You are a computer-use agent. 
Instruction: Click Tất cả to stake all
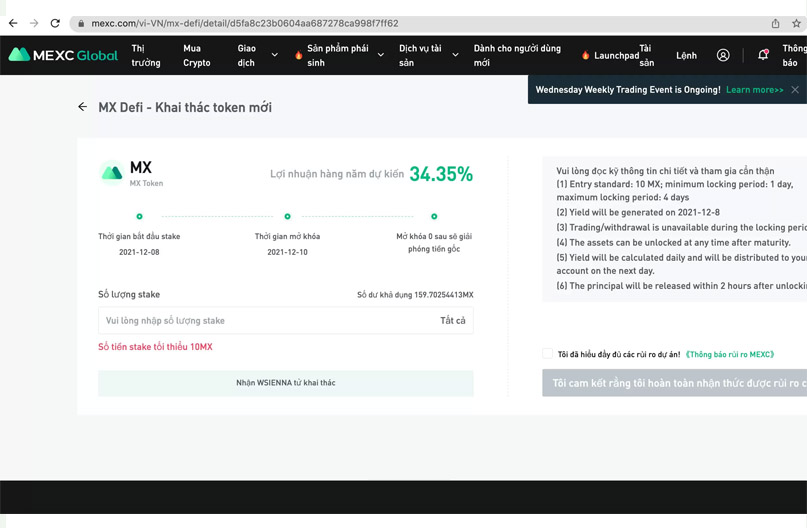pyautogui.click(x=452, y=320)
